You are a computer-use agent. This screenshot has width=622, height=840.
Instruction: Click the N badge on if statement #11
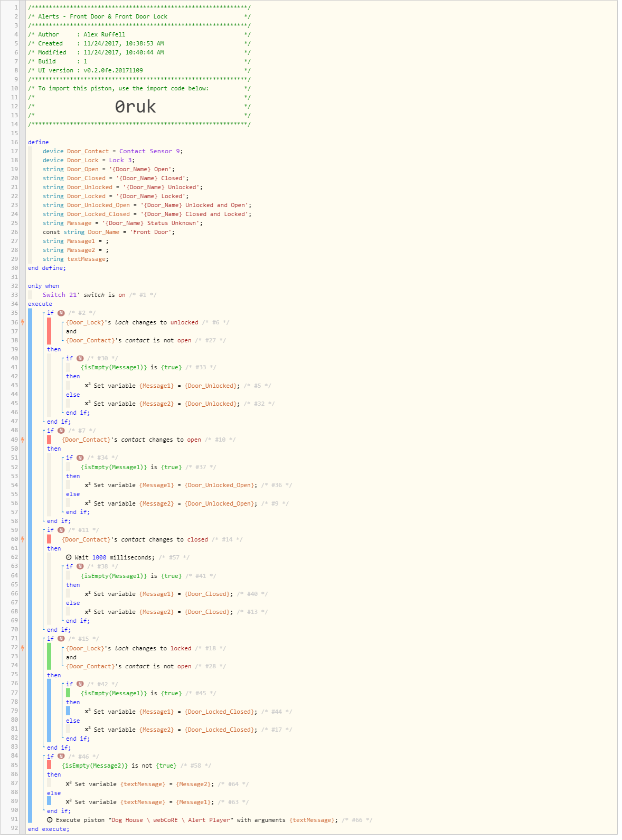tap(61, 530)
